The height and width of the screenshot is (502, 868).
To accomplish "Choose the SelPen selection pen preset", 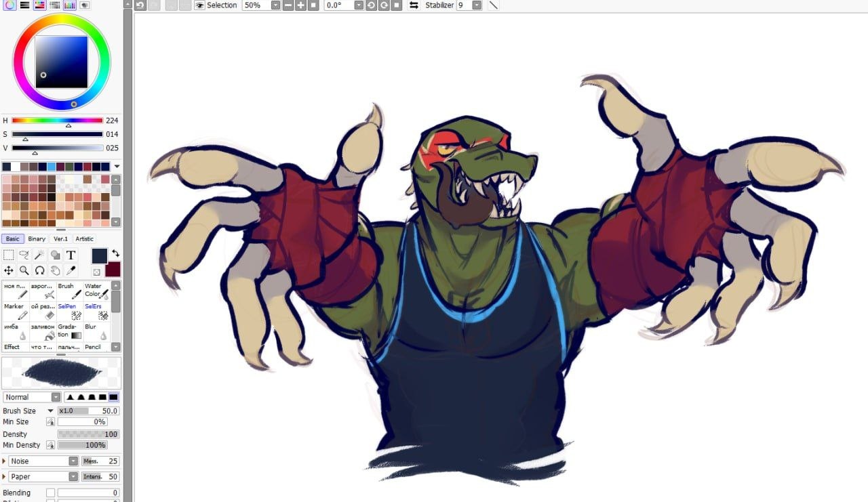I will pyautogui.click(x=70, y=311).
